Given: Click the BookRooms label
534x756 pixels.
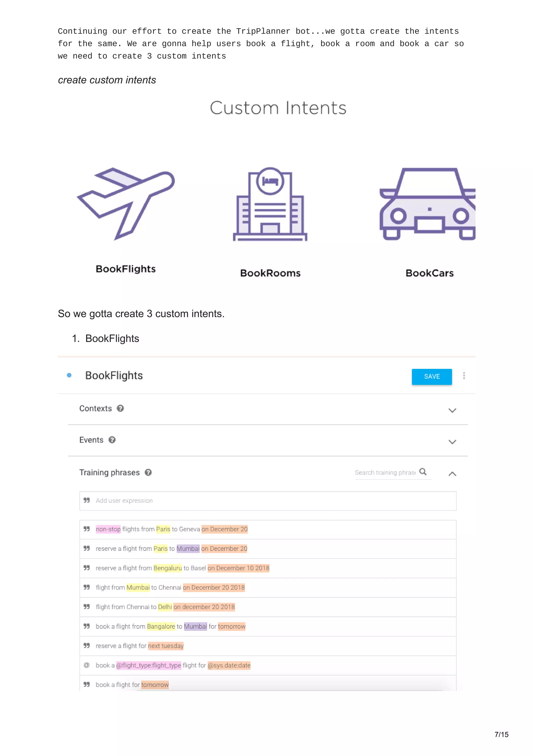Looking at the screenshot, I should pos(270,273).
